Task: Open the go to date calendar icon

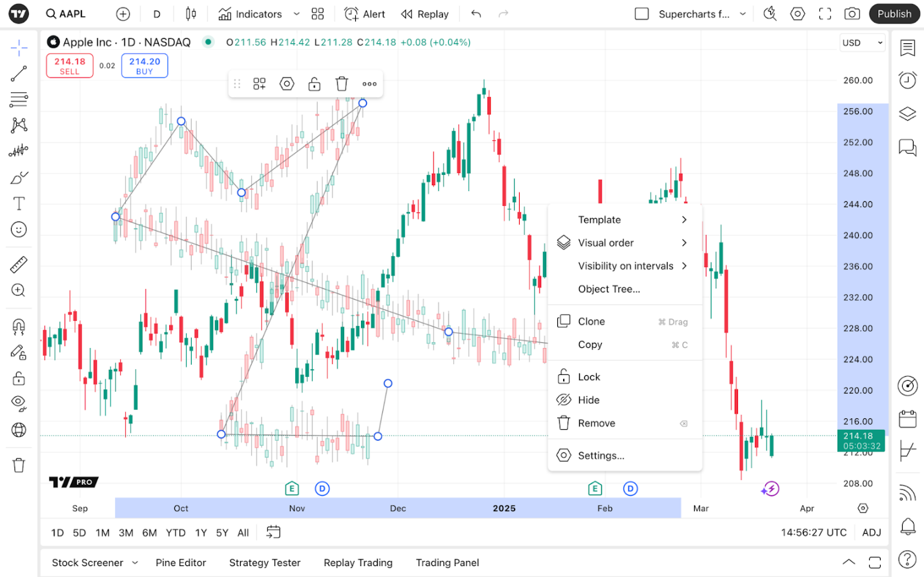Action: point(273,532)
